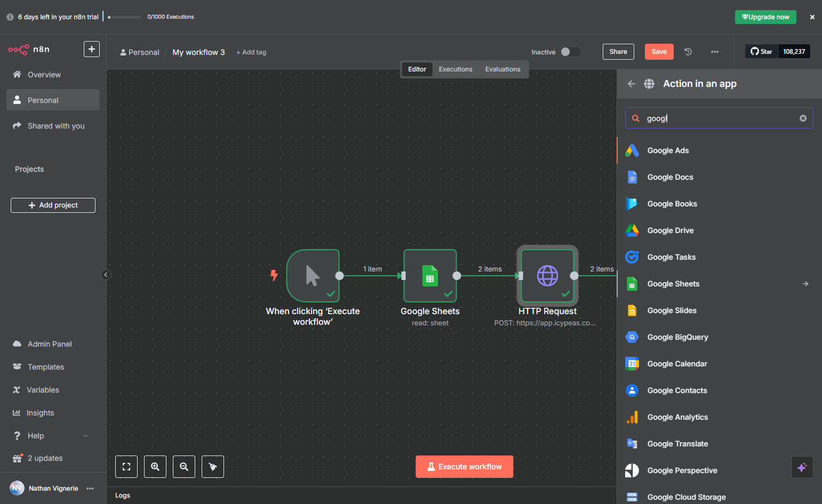Open the 2 updates notification item
822x504 pixels.
53,458
